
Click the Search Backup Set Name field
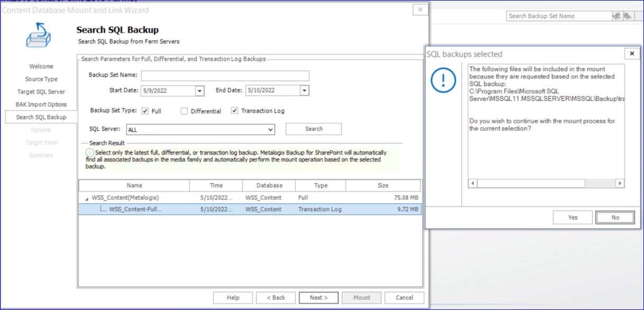tap(558, 16)
